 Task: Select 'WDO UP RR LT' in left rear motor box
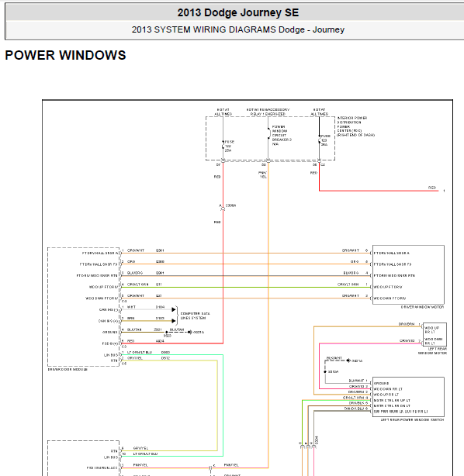click(x=431, y=329)
